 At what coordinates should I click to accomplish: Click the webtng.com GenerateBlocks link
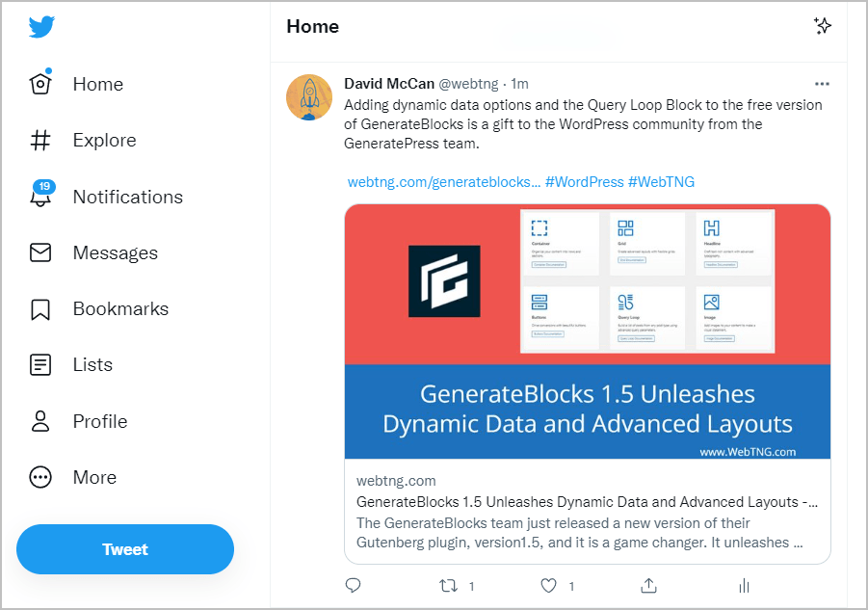coord(442,180)
